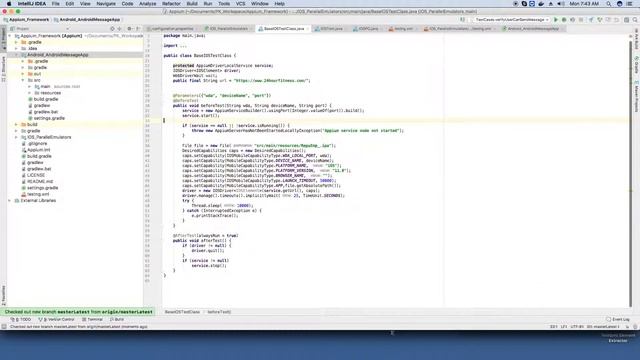
Task: Select the Appium.iml file
Action: 38,150
